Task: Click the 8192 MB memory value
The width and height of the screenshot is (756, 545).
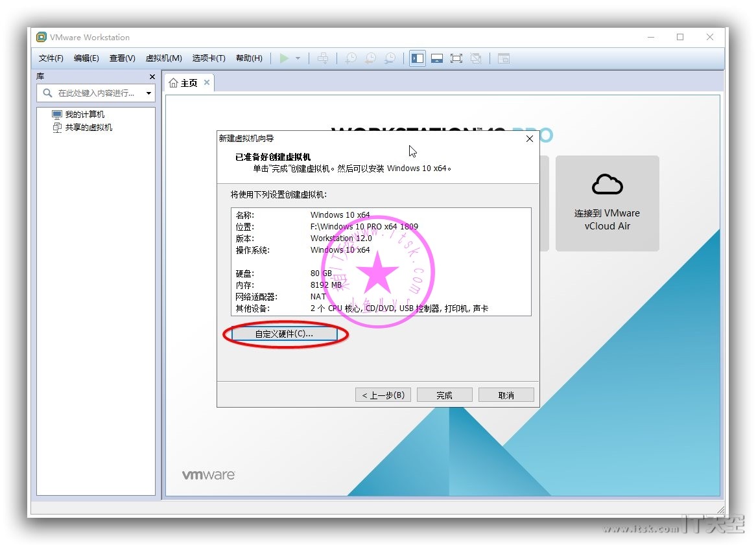Action: click(326, 284)
